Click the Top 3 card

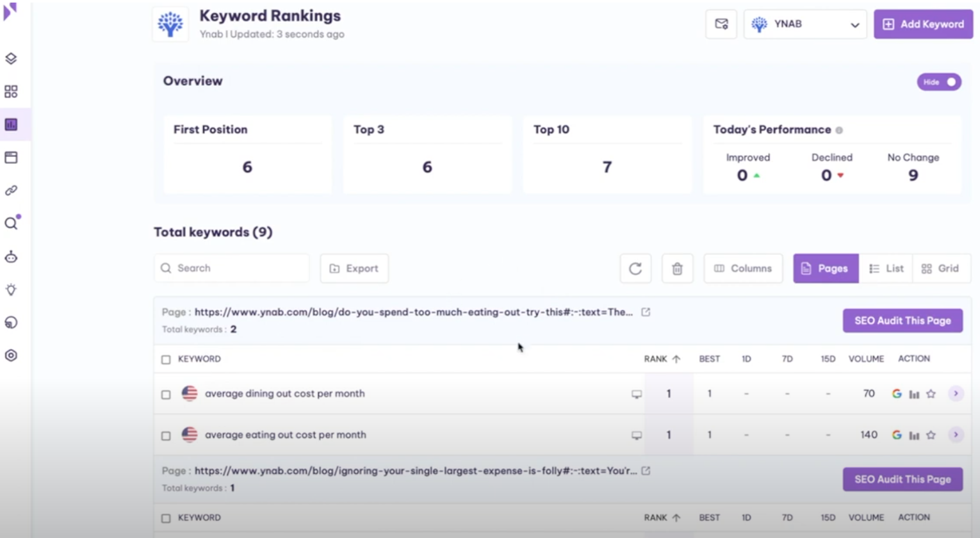tap(427, 154)
